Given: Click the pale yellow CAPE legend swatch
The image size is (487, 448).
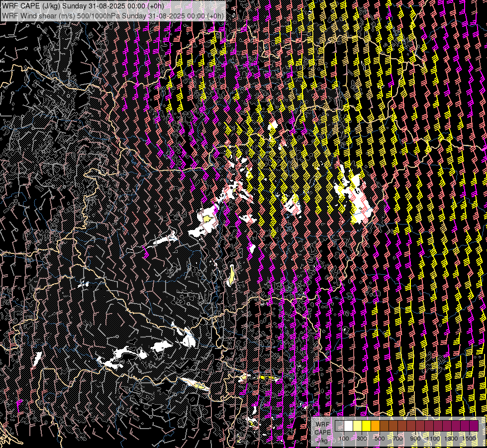Looking at the screenshot, I should click(358, 426).
